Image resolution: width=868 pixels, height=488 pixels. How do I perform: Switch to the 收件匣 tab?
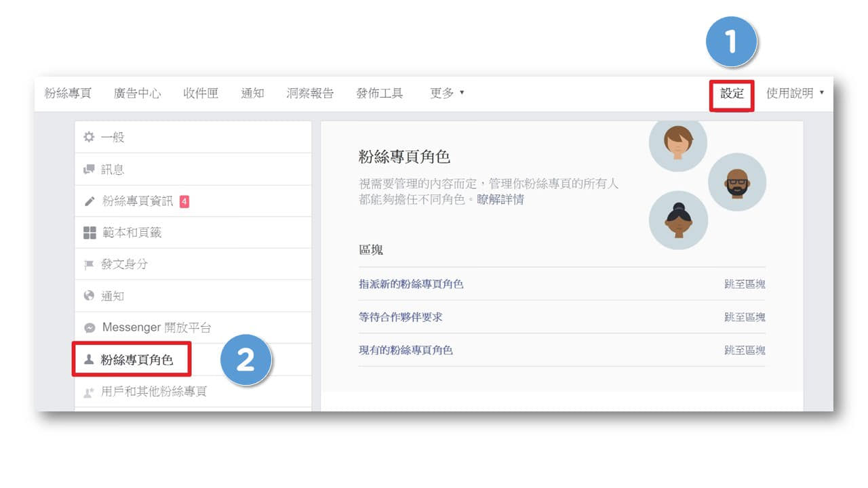click(201, 94)
